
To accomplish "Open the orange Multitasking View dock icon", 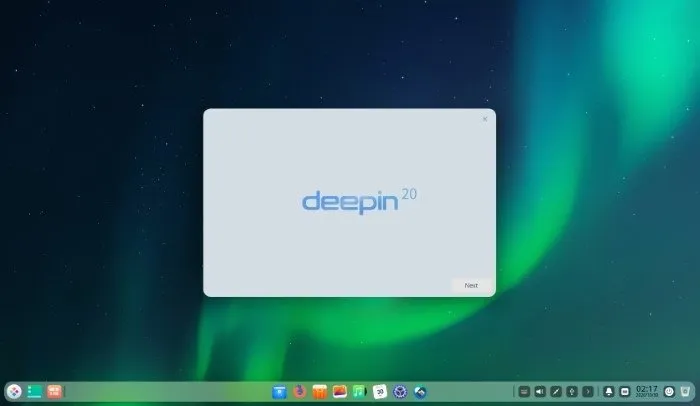I will [x=54, y=392].
